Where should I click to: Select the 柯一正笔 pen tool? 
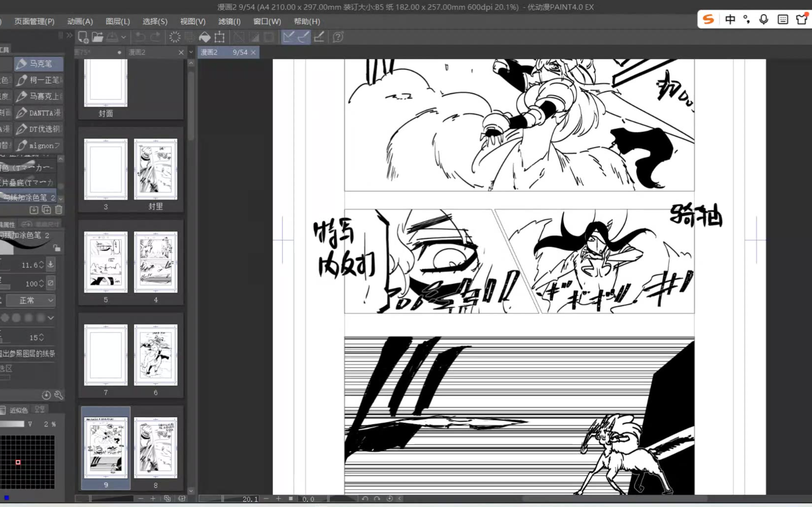point(39,80)
